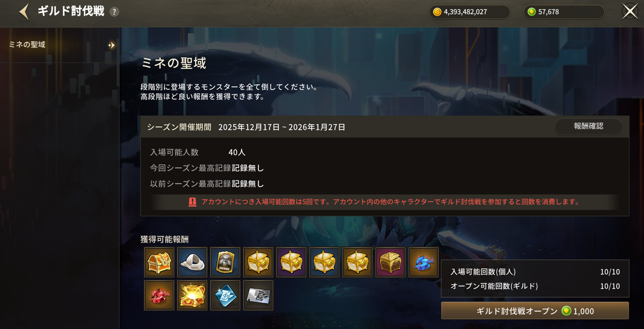644x329 pixels.
Task: Open the question mark help icon
Action: [x=114, y=12]
